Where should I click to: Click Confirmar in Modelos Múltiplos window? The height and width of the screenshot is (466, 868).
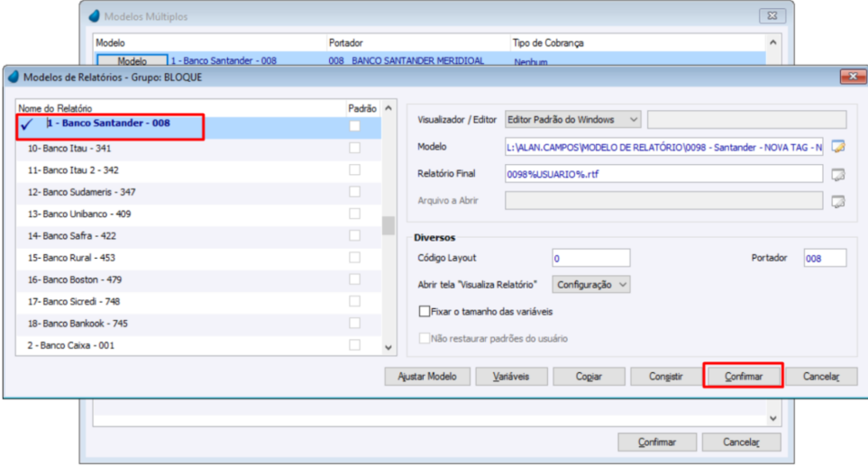[x=657, y=443]
